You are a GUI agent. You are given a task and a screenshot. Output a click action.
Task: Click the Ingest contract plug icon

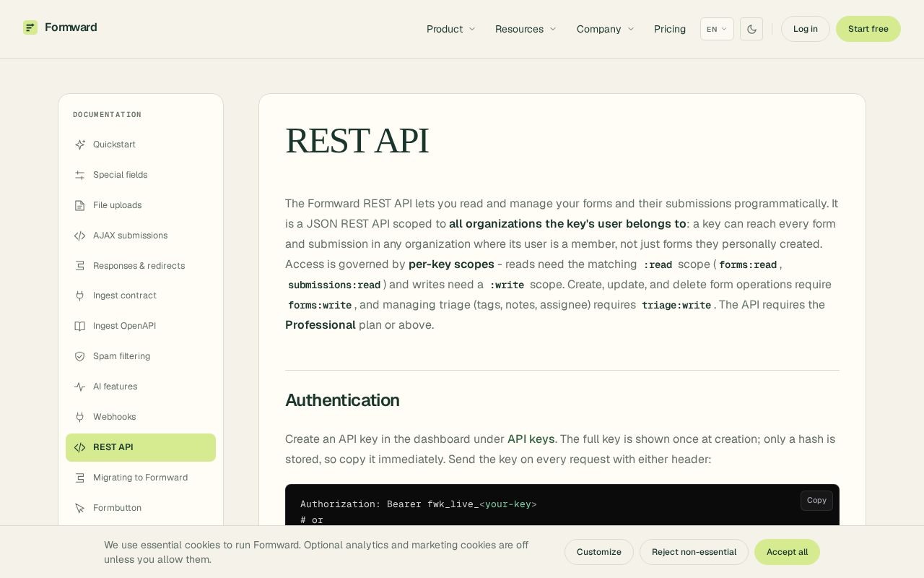pos(80,296)
